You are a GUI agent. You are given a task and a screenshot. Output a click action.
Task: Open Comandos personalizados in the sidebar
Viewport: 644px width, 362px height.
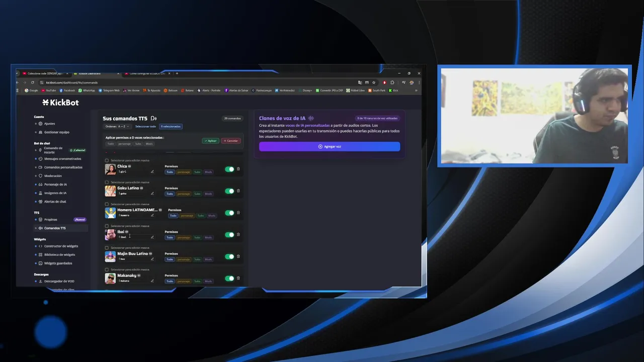pos(63,167)
